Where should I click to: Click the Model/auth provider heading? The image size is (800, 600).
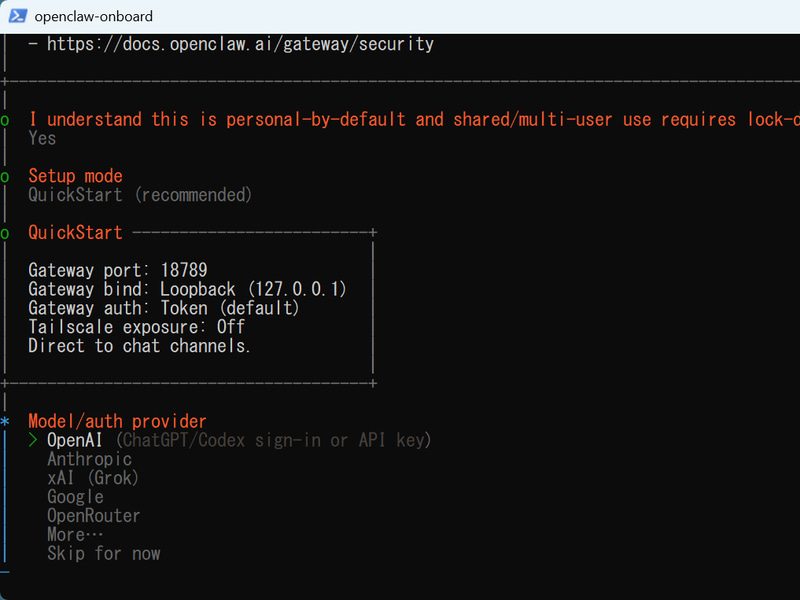point(117,421)
